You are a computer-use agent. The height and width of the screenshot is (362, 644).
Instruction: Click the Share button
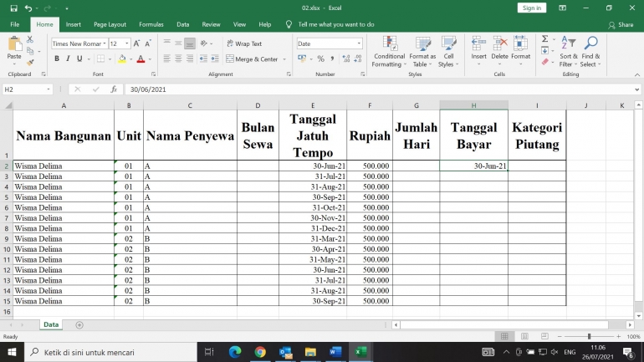pyautogui.click(x=621, y=24)
